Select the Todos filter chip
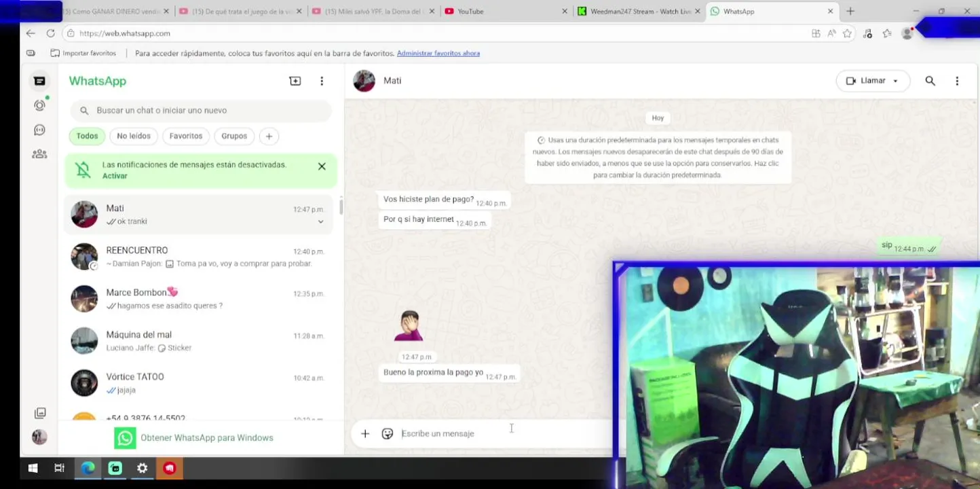This screenshot has height=489, width=980. click(87, 137)
